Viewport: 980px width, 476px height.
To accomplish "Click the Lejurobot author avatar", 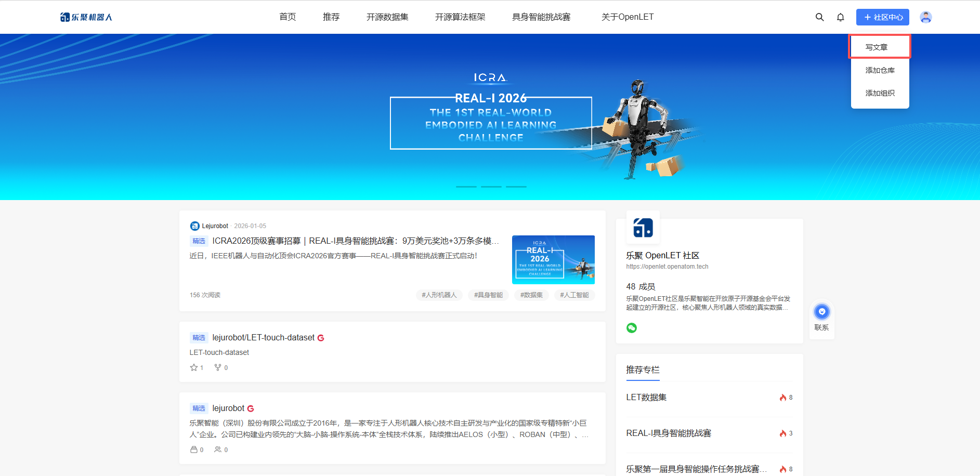I will pos(194,226).
